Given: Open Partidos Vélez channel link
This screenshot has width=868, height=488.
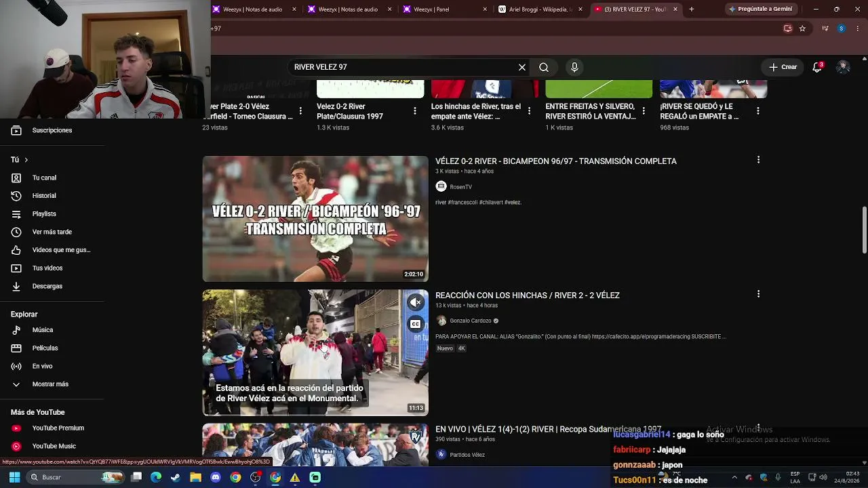Looking at the screenshot, I should coord(467,455).
